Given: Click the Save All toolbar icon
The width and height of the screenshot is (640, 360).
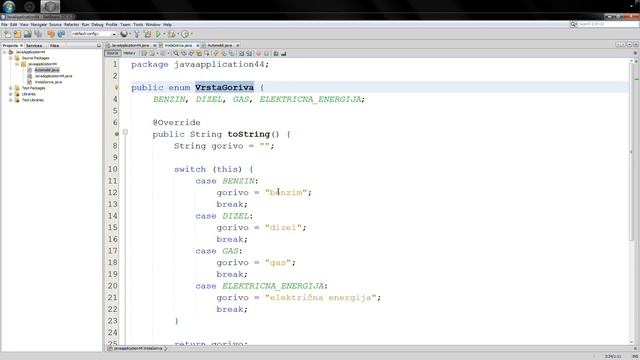Looking at the screenshot, I should (x=38, y=34).
